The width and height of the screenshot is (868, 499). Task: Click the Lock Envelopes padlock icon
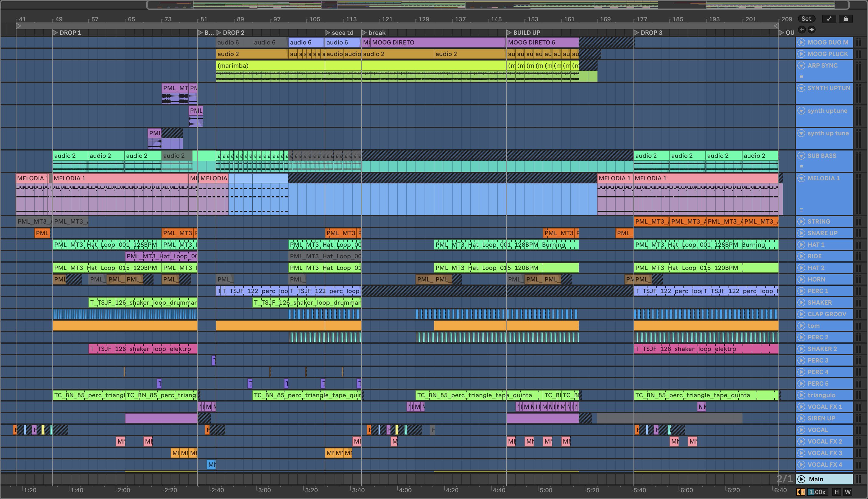point(845,19)
